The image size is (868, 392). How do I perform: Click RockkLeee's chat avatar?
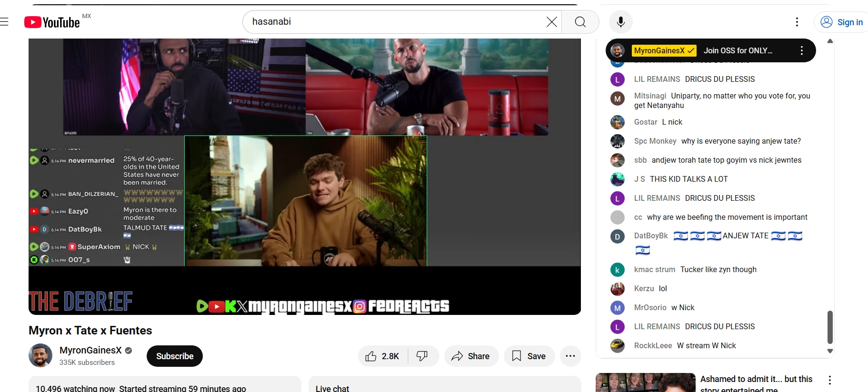coord(618,346)
